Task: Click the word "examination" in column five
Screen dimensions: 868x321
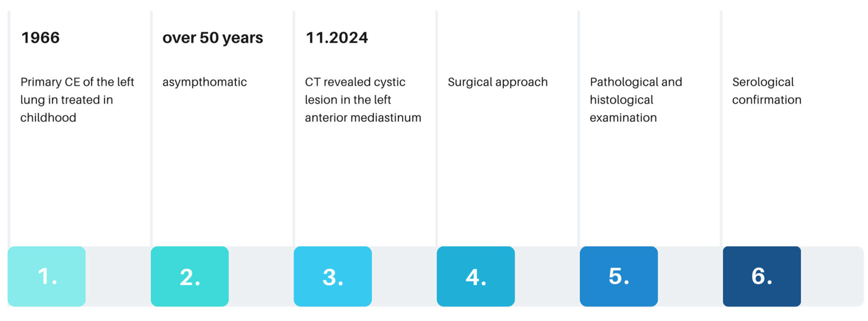Action: [x=623, y=118]
